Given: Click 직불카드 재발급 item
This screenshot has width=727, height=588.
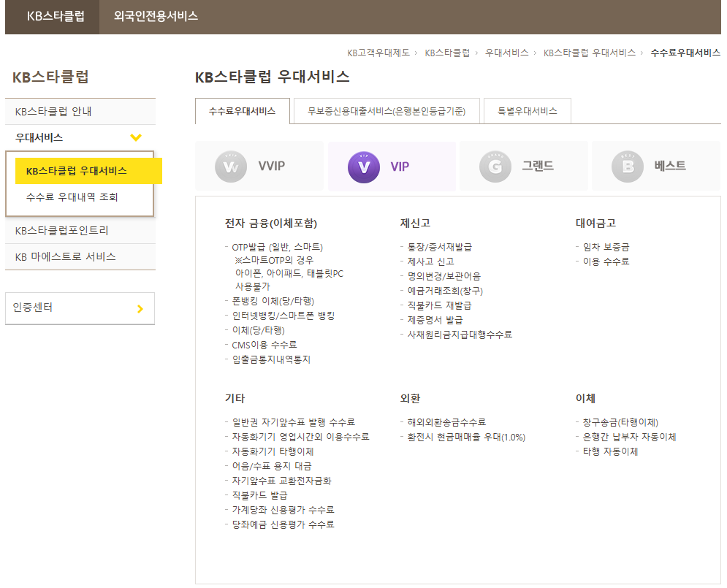Looking at the screenshot, I should click(x=440, y=306).
